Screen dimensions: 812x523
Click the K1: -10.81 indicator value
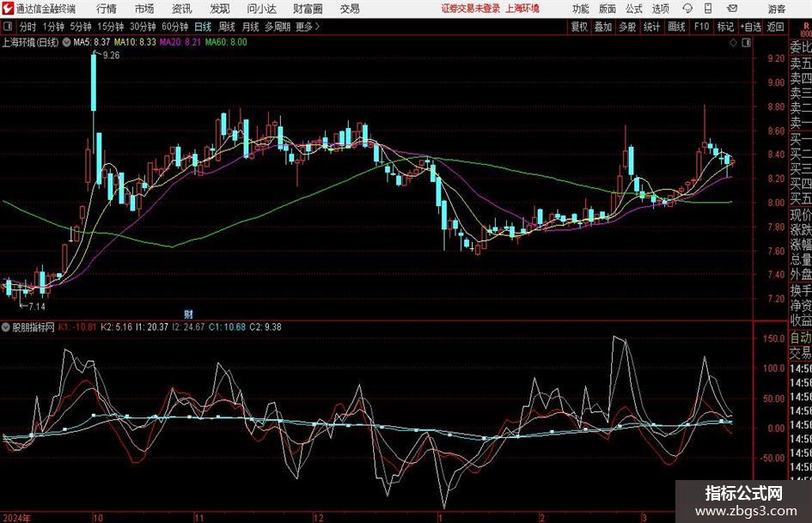[77, 327]
